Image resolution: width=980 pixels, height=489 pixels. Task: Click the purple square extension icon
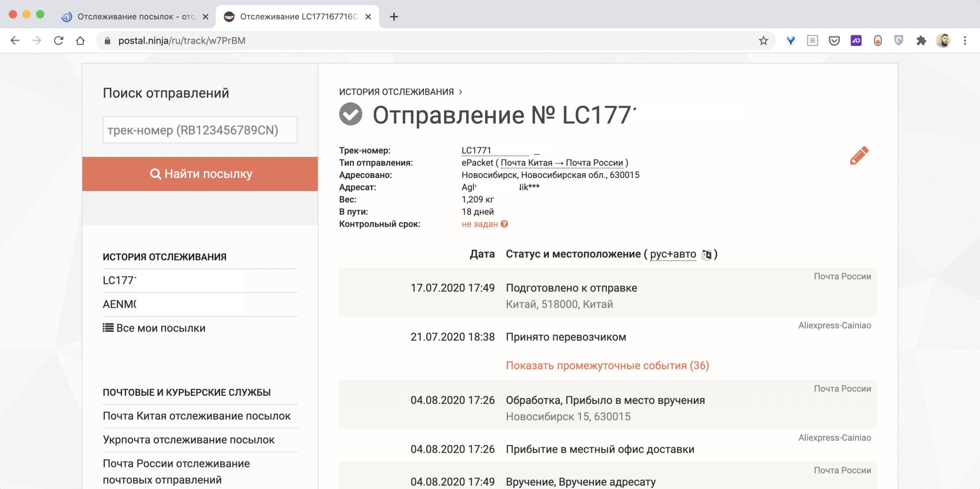[x=856, y=41]
